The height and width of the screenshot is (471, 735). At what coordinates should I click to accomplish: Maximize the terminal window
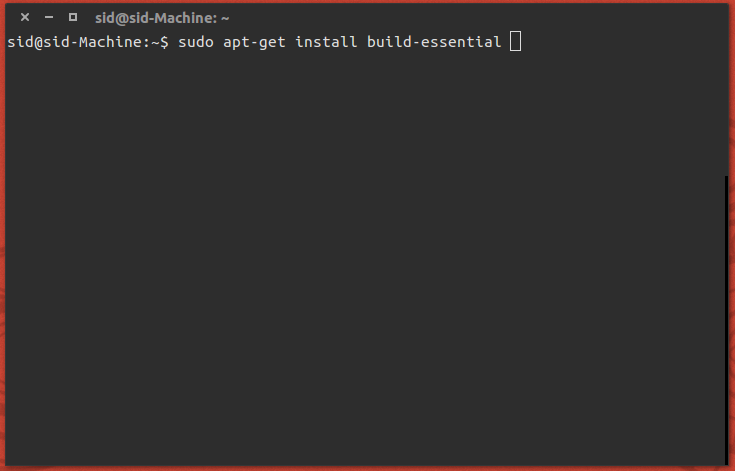(73, 17)
